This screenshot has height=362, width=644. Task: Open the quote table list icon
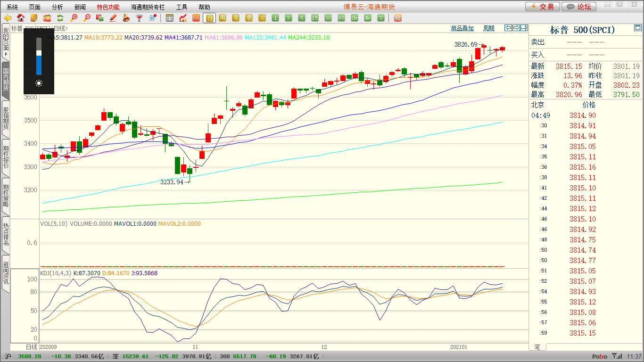170,18
